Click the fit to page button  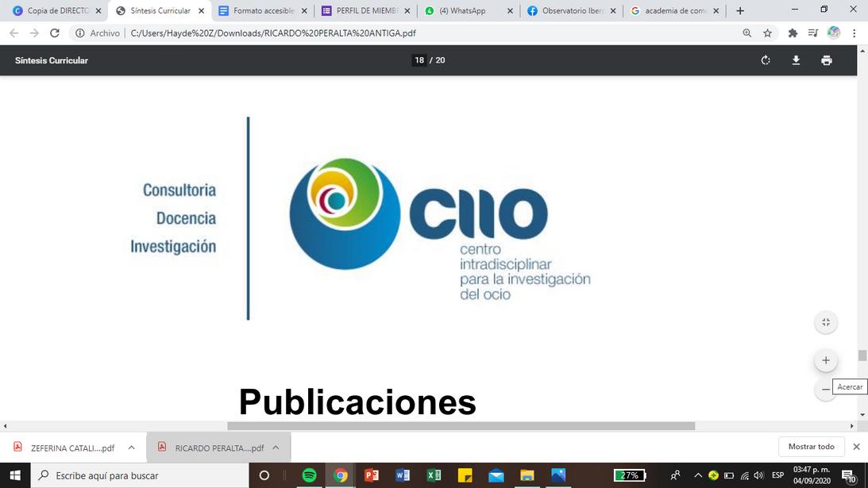pos(826,323)
